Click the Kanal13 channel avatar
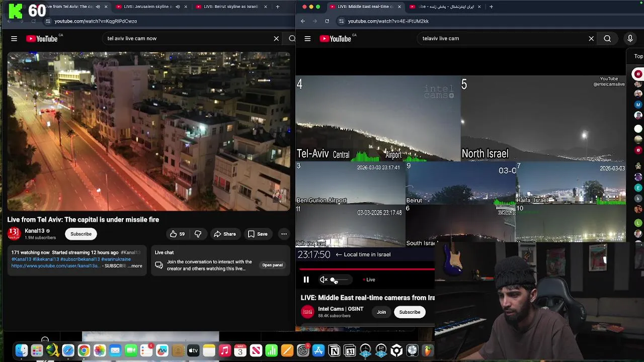The width and height of the screenshot is (644, 362). coord(14,234)
